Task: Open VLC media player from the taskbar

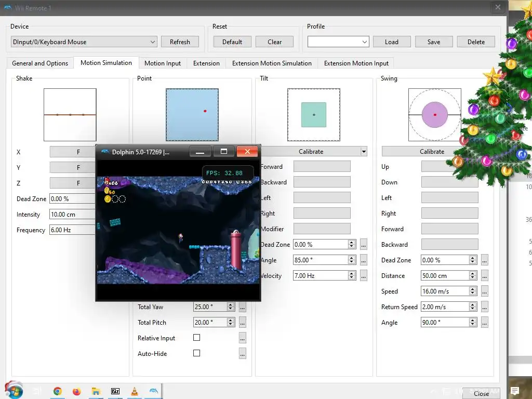Action: [x=135, y=391]
